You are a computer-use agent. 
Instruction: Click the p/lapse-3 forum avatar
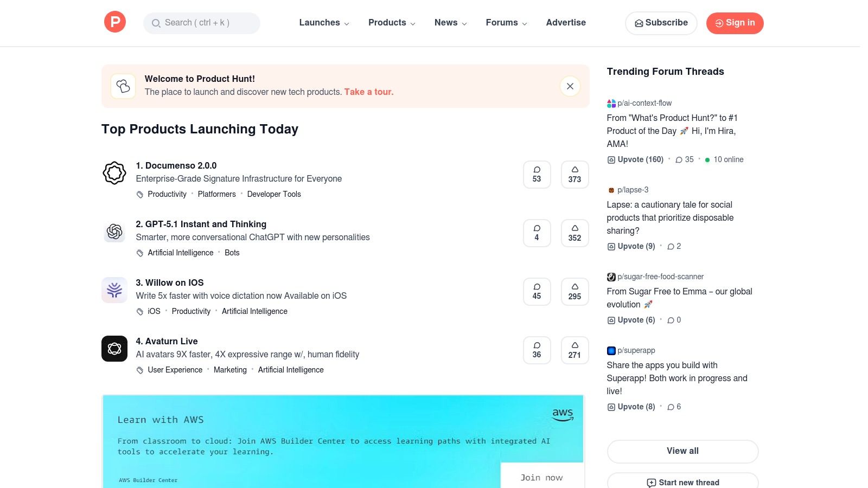(x=611, y=190)
